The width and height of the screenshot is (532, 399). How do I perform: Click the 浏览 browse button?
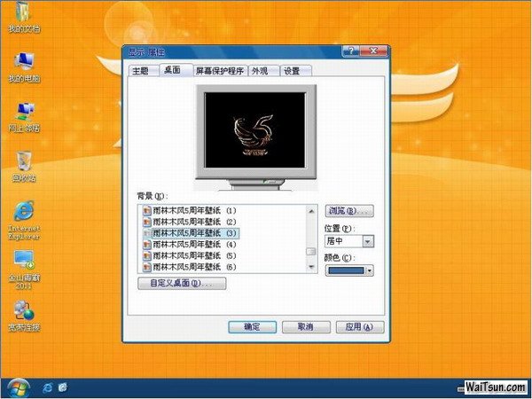coord(349,211)
